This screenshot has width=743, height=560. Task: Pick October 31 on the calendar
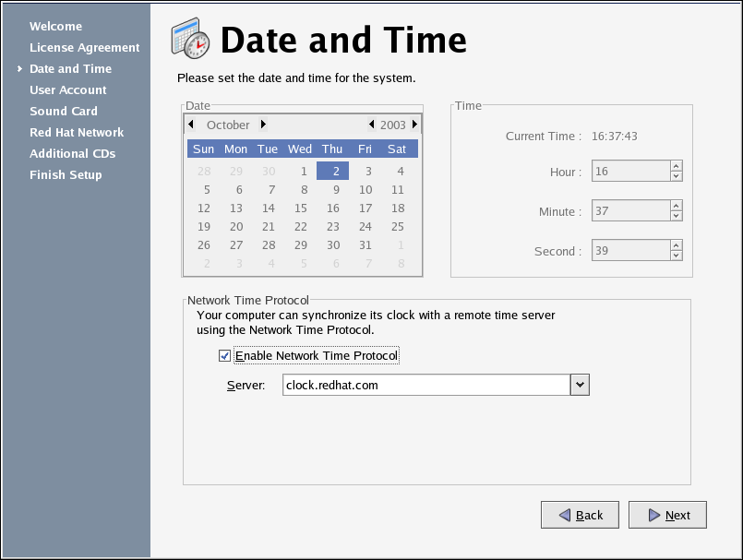pyautogui.click(x=366, y=245)
